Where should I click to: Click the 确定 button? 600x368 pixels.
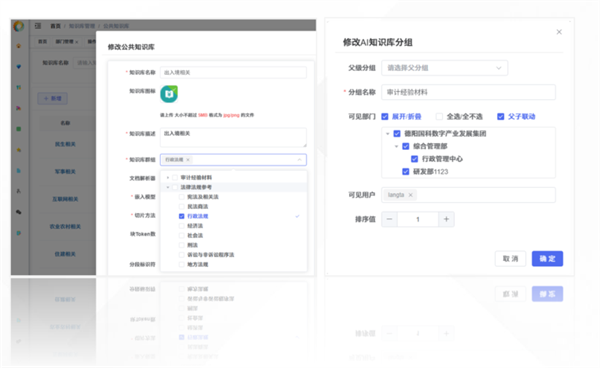pyautogui.click(x=547, y=259)
